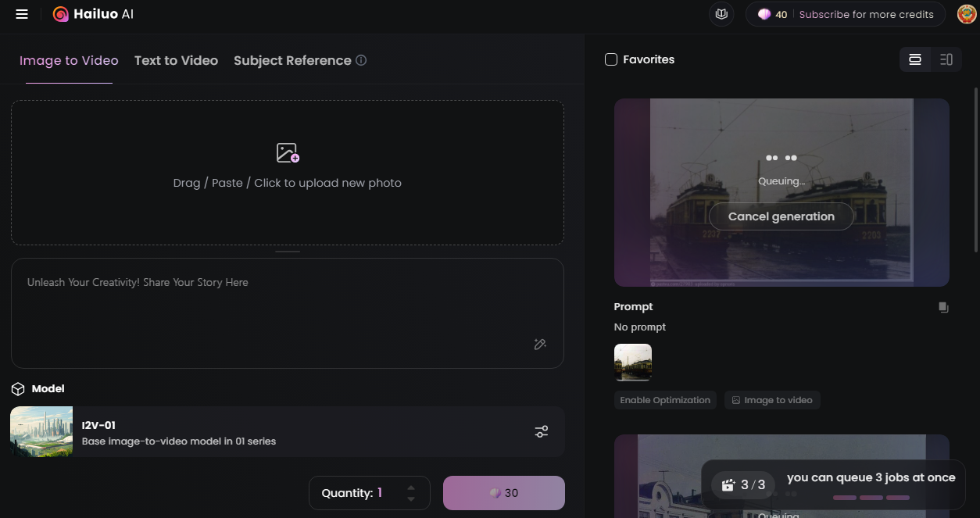
Task: Click the Image to video tag
Action: click(772, 400)
